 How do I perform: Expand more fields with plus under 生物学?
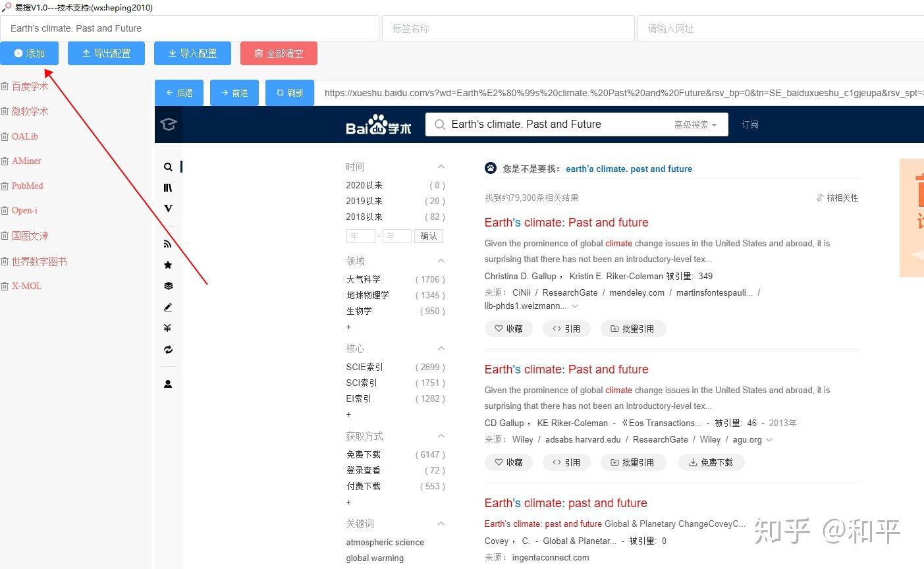349,327
